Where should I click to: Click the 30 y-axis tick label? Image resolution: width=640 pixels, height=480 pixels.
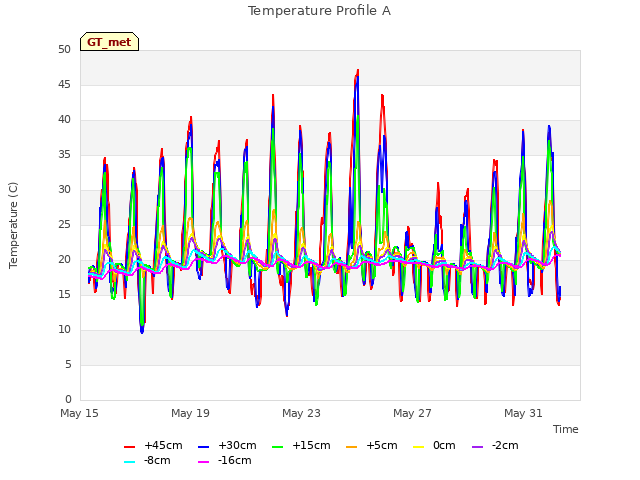(x=64, y=190)
